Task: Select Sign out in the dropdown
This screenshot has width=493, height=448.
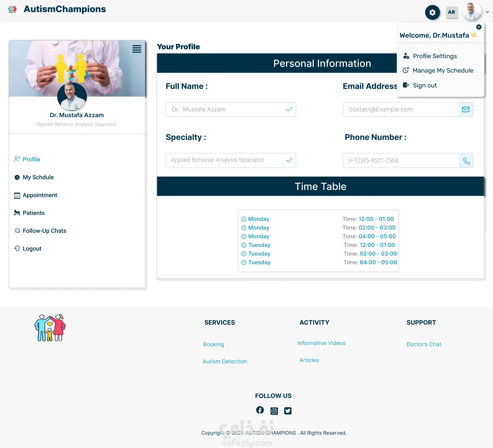Action: [x=420, y=85]
